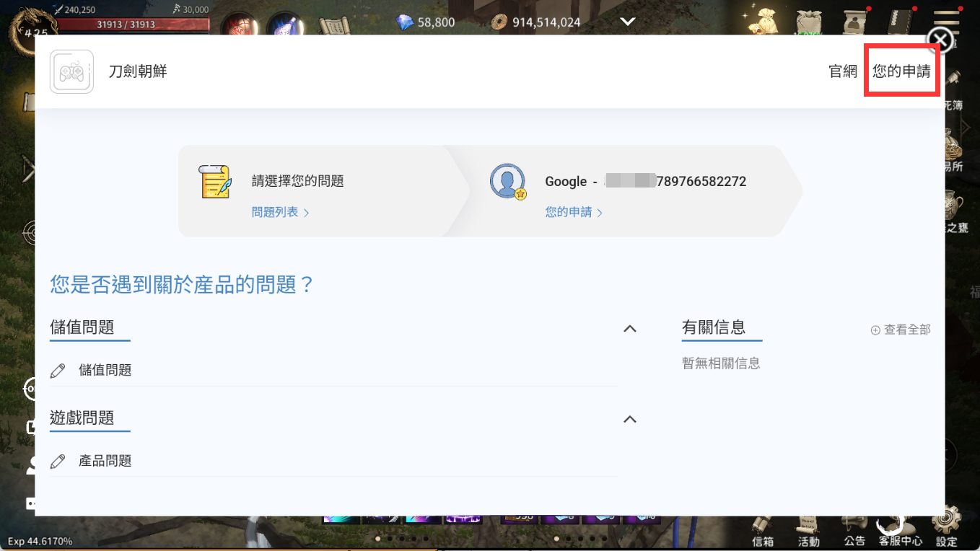Open the hamburger menu in top-right
The width and height of the screenshot is (980, 551).
946,21
